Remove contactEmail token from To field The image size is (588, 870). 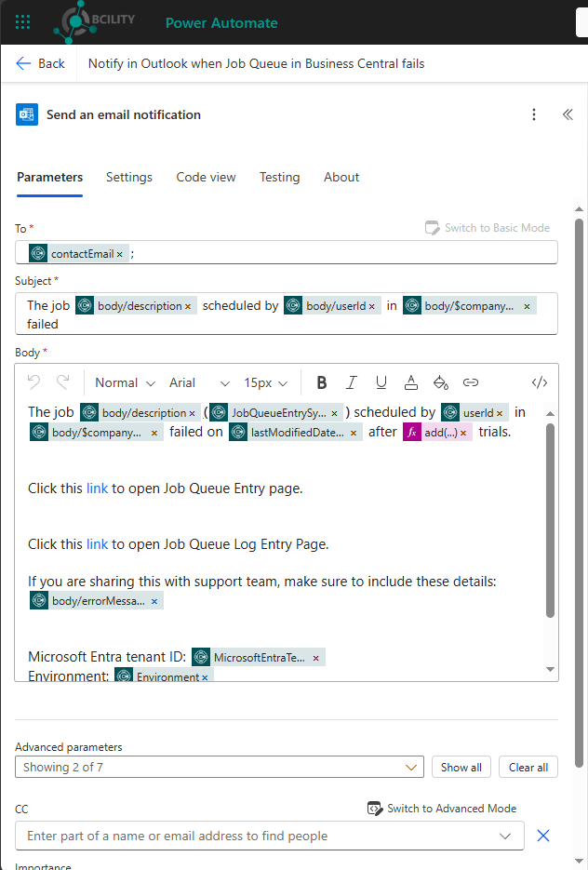click(x=119, y=254)
